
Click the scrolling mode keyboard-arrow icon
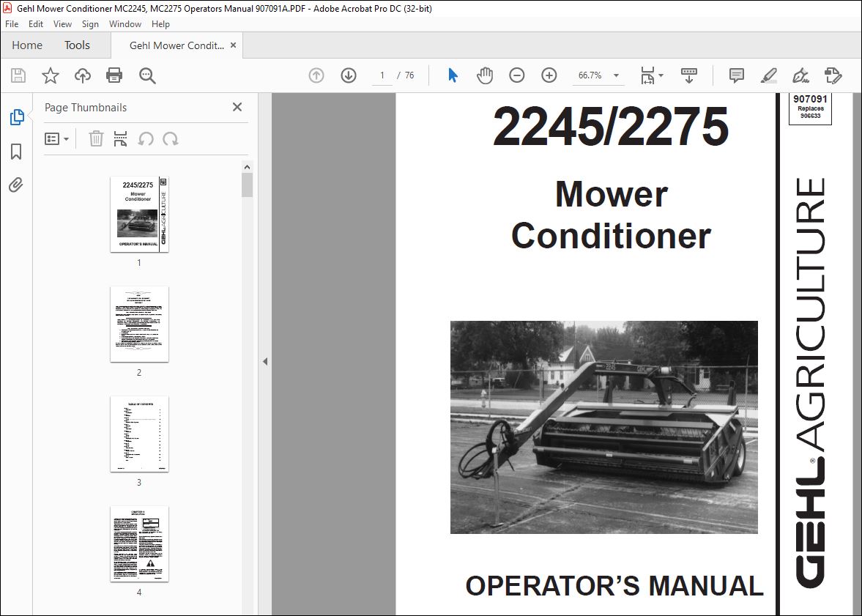pos(689,75)
